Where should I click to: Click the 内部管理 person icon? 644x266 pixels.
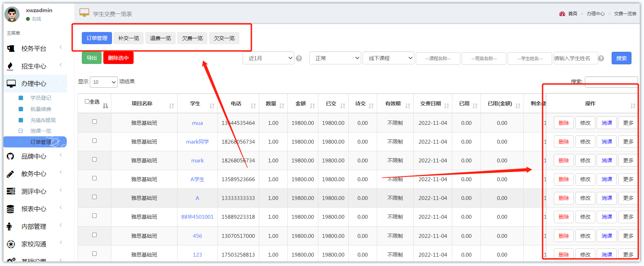[x=9, y=227]
